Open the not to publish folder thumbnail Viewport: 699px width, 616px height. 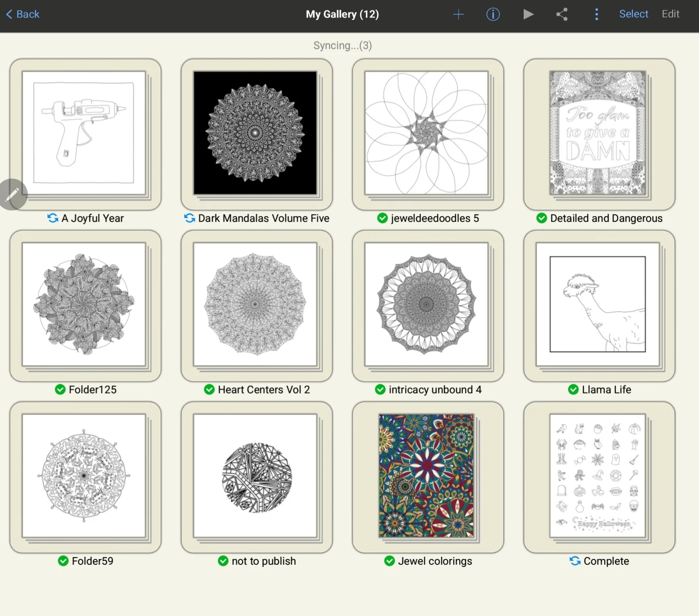coord(257,477)
